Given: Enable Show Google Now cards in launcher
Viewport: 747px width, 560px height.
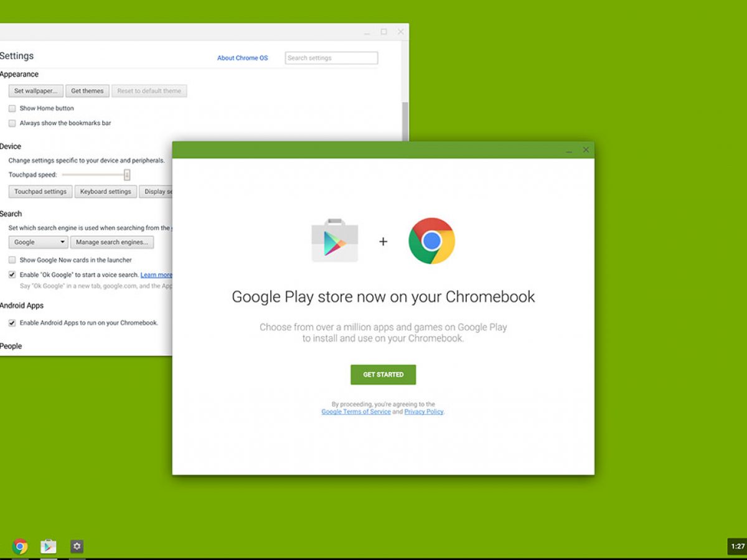Looking at the screenshot, I should pyautogui.click(x=12, y=260).
